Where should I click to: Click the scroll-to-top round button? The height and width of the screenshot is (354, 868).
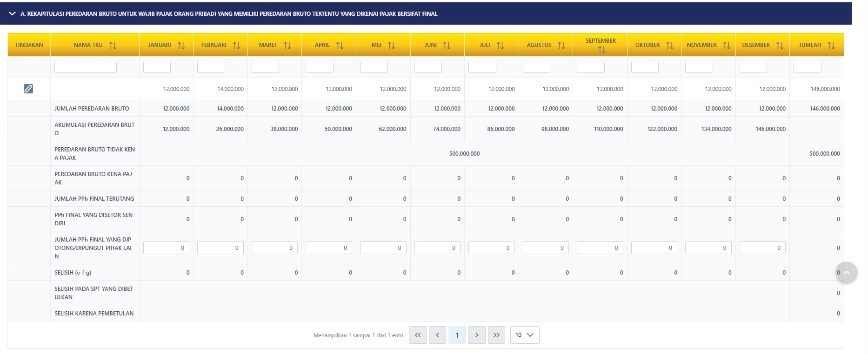point(847,273)
